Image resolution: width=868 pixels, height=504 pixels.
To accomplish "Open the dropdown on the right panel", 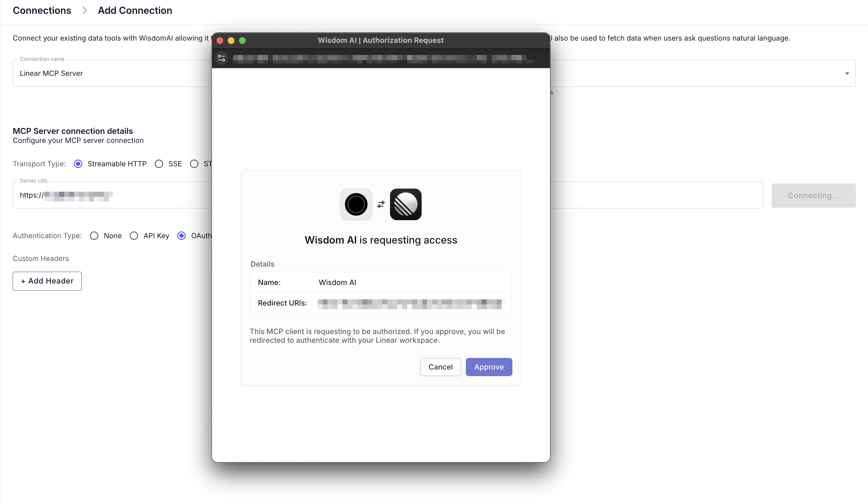I will pyautogui.click(x=847, y=73).
